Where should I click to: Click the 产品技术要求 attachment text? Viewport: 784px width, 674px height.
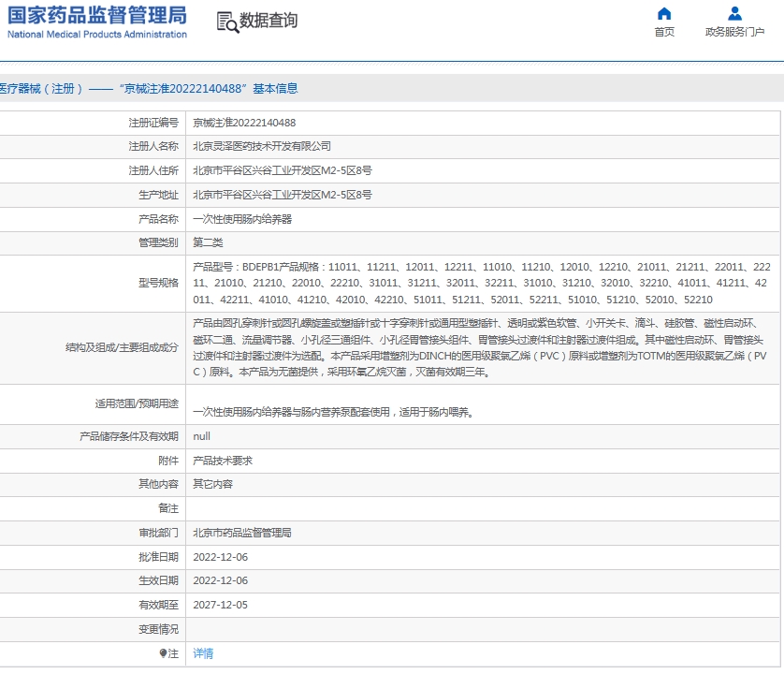pos(223,461)
